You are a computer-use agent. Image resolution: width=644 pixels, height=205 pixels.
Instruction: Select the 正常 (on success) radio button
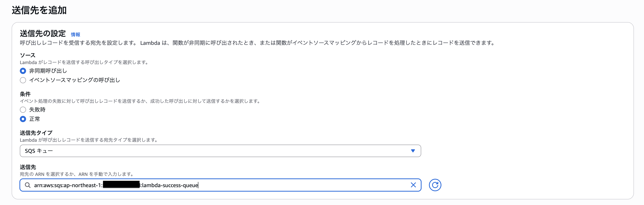(x=23, y=119)
